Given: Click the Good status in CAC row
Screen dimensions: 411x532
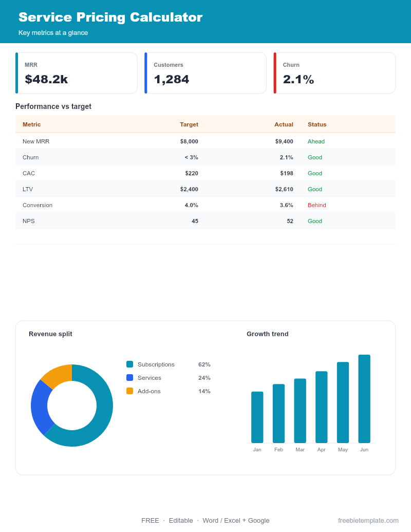Looking at the screenshot, I should [315, 173].
